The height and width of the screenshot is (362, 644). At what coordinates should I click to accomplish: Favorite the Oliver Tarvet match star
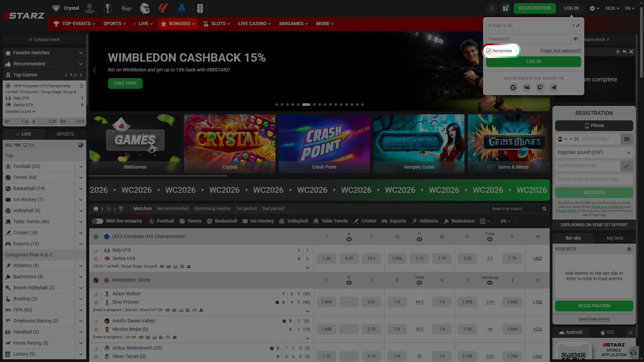tap(96, 357)
